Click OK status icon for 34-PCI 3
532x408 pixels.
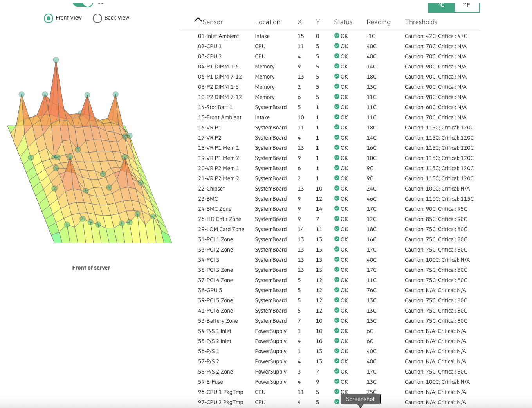pyautogui.click(x=337, y=259)
